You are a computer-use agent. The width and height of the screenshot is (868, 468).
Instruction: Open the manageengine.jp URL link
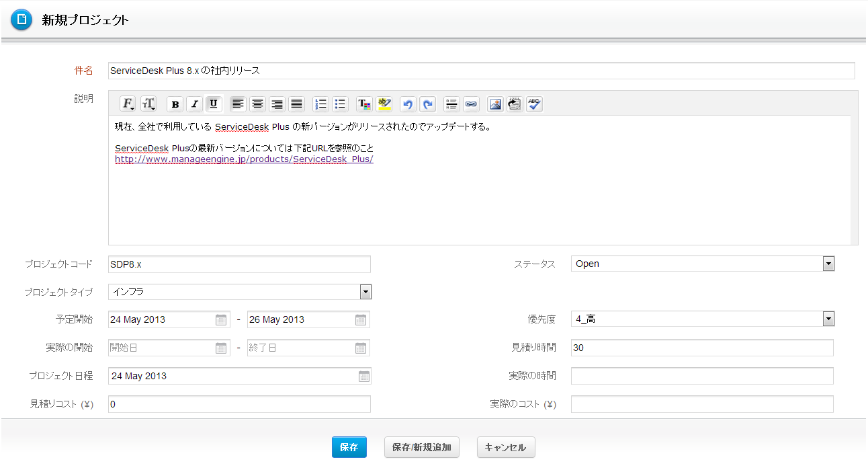pos(244,159)
